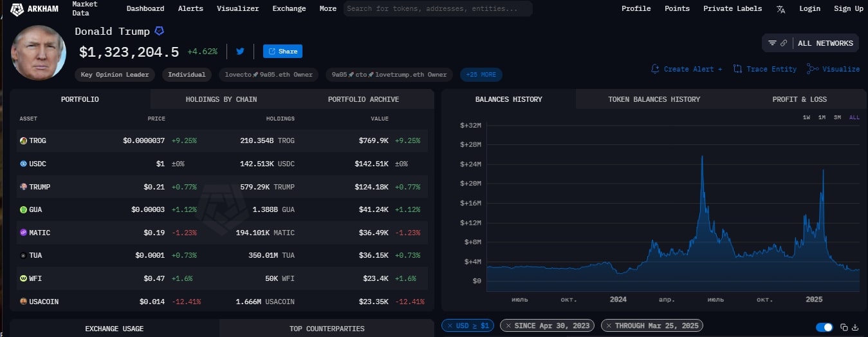Click the Trace Entity path icon
The height and width of the screenshot is (337, 868).
pyautogui.click(x=737, y=69)
